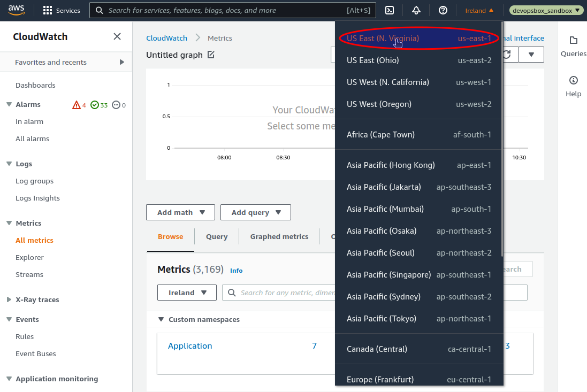Close the CloudWatch navigation sidebar
Viewport: 587px width, 392px height.
click(x=117, y=36)
